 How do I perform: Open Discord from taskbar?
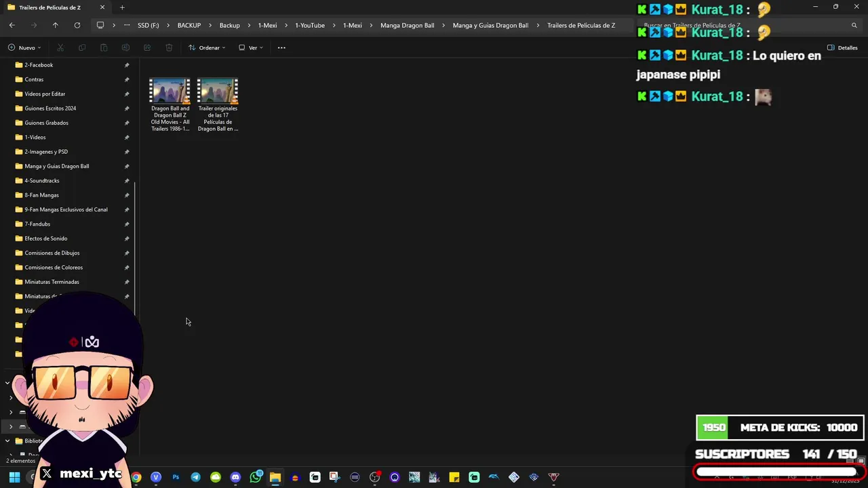click(235, 477)
